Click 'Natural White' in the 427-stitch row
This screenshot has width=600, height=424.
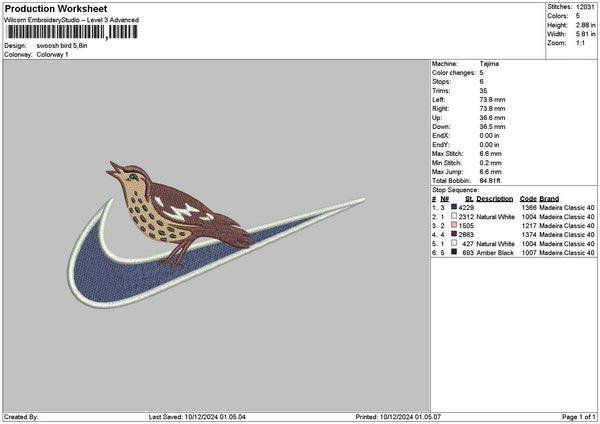point(496,244)
